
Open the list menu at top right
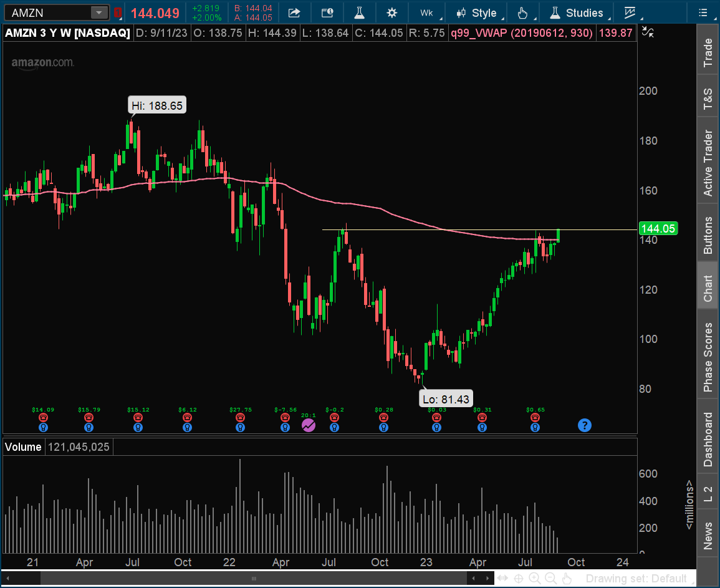(703, 13)
